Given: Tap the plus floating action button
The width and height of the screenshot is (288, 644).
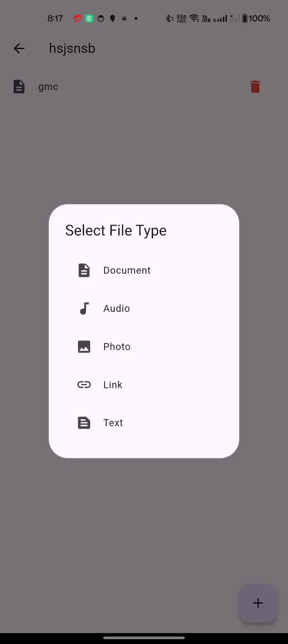Looking at the screenshot, I should click(x=258, y=603).
